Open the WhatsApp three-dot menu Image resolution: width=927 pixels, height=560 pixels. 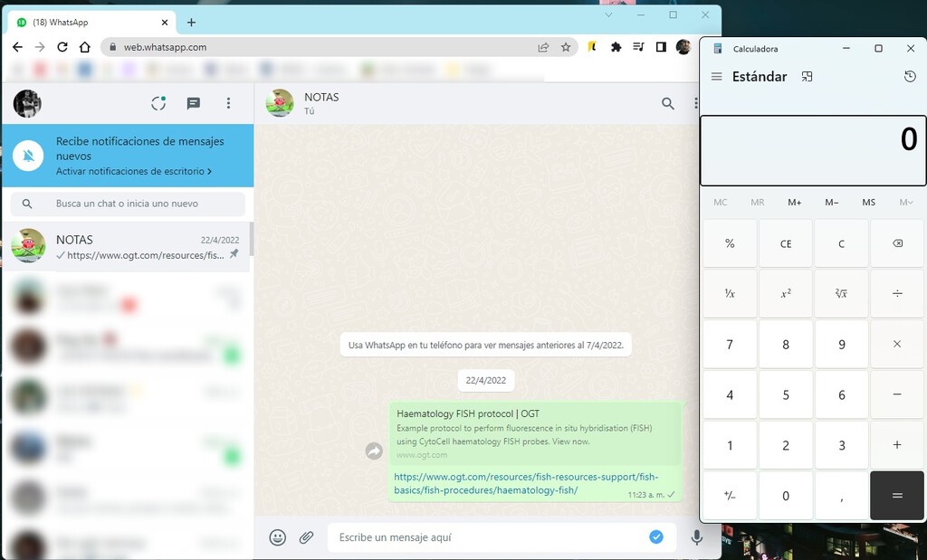click(229, 103)
